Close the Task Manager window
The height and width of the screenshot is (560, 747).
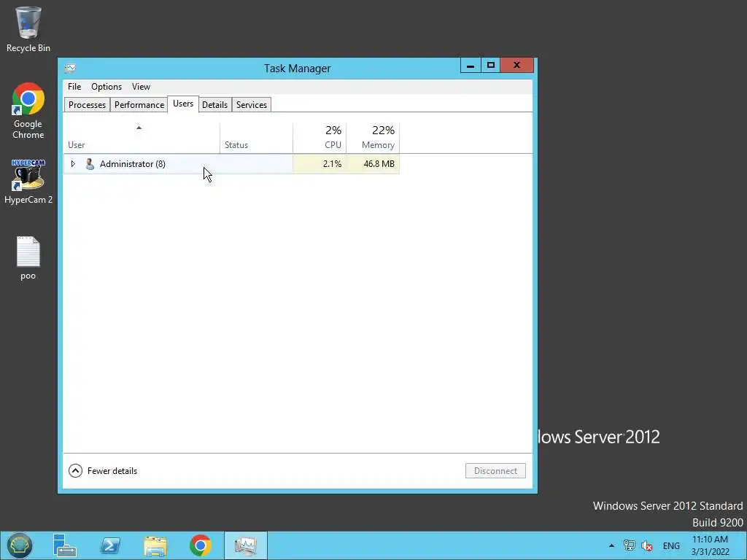point(517,65)
